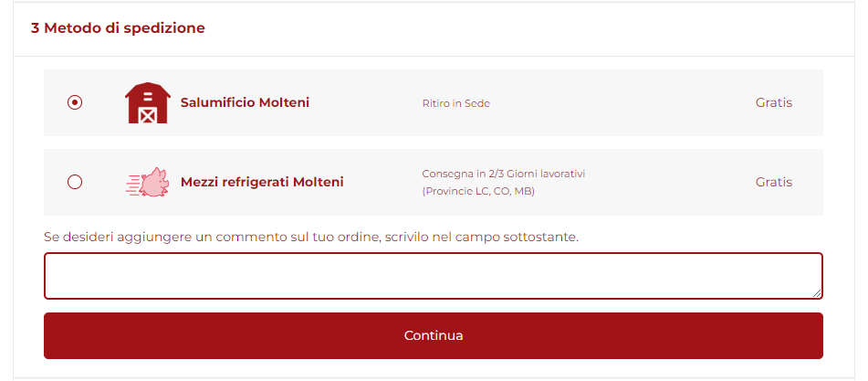Click the Salumificio Molteni option label
The width and height of the screenshot is (868, 381).
point(245,102)
